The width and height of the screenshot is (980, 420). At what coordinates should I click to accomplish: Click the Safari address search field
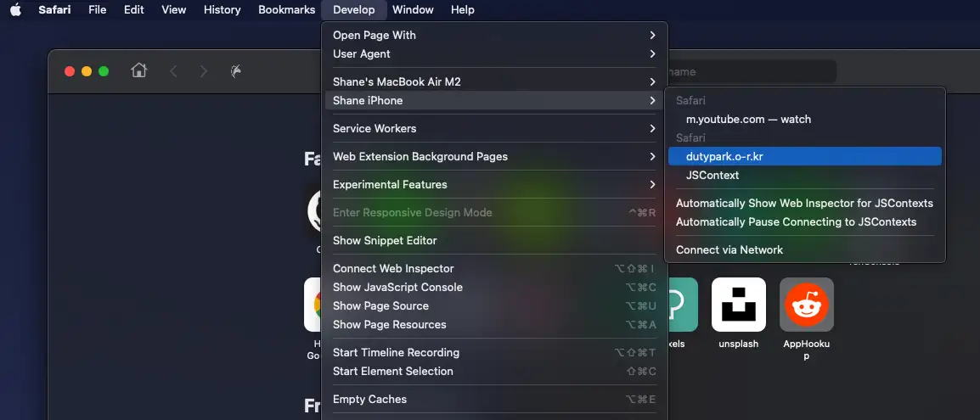pyautogui.click(x=752, y=72)
